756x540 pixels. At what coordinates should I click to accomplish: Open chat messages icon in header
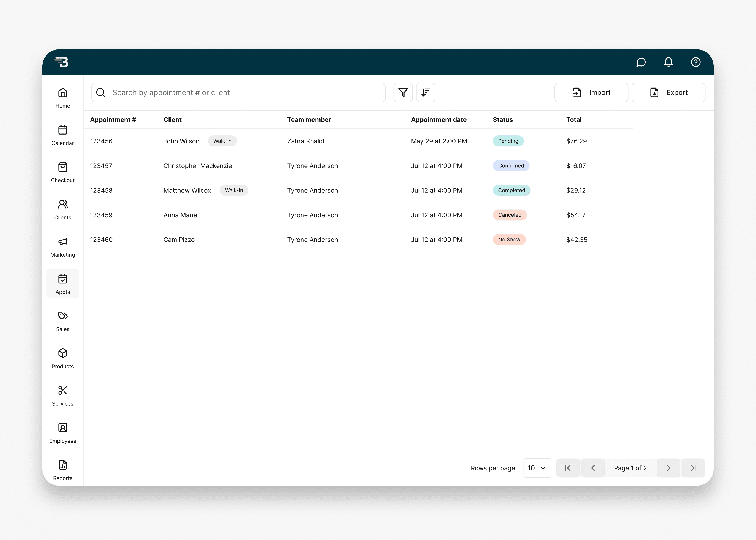click(641, 62)
